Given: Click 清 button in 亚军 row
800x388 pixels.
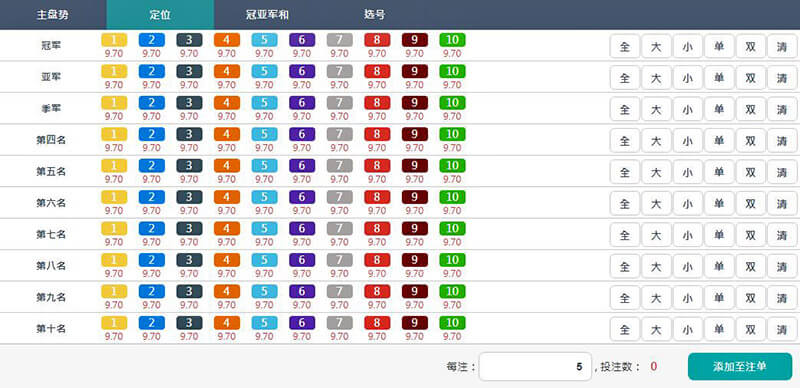Looking at the screenshot, I should (x=782, y=78).
